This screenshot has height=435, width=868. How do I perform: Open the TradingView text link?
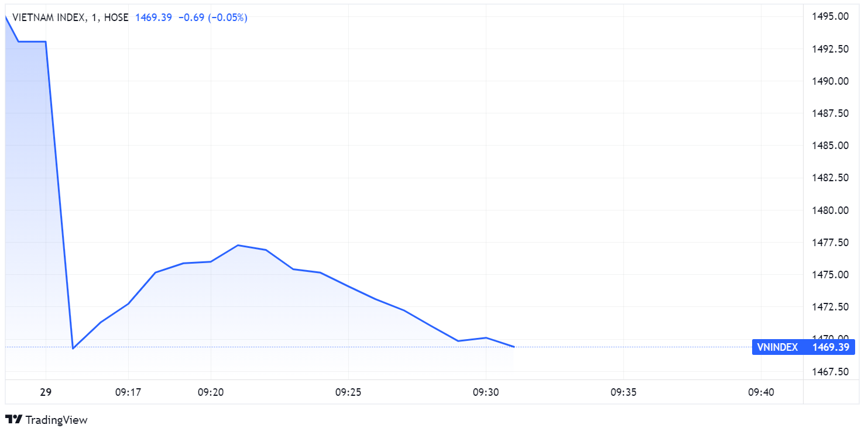(57, 420)
